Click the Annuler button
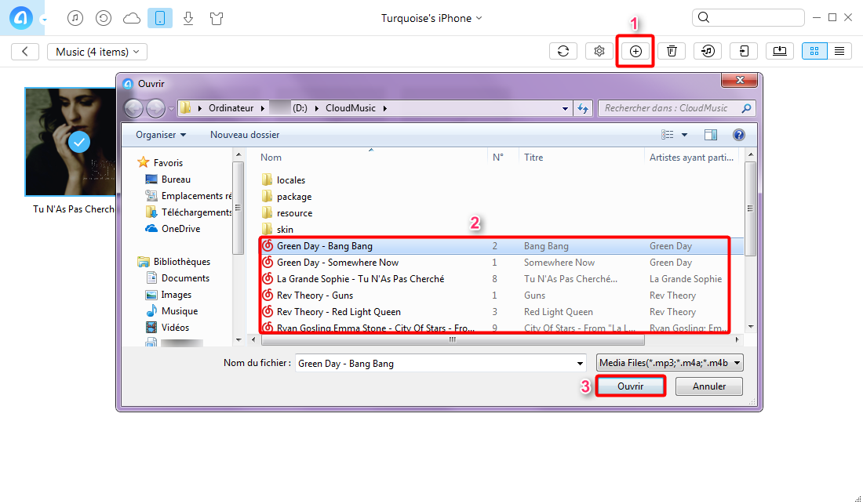Image resolution: width=863 pixels, height=504 pixels. click(x=709, y=386)
